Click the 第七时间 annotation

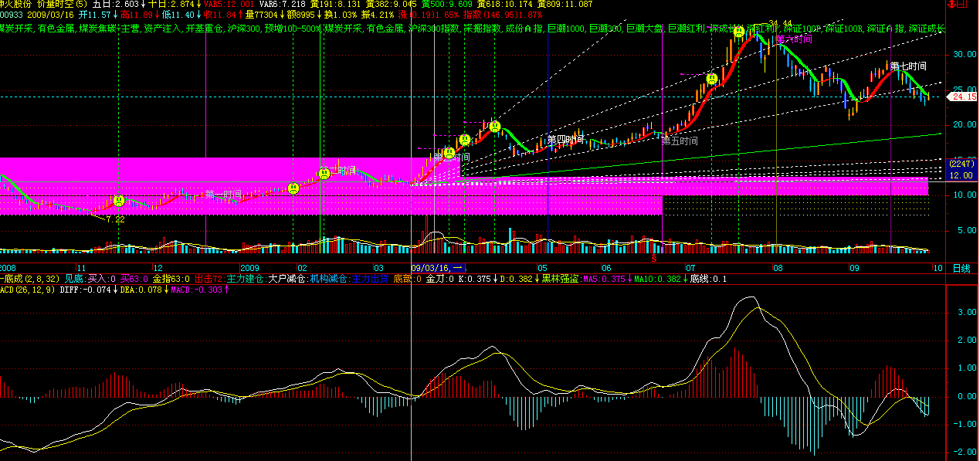click(907, 66)
